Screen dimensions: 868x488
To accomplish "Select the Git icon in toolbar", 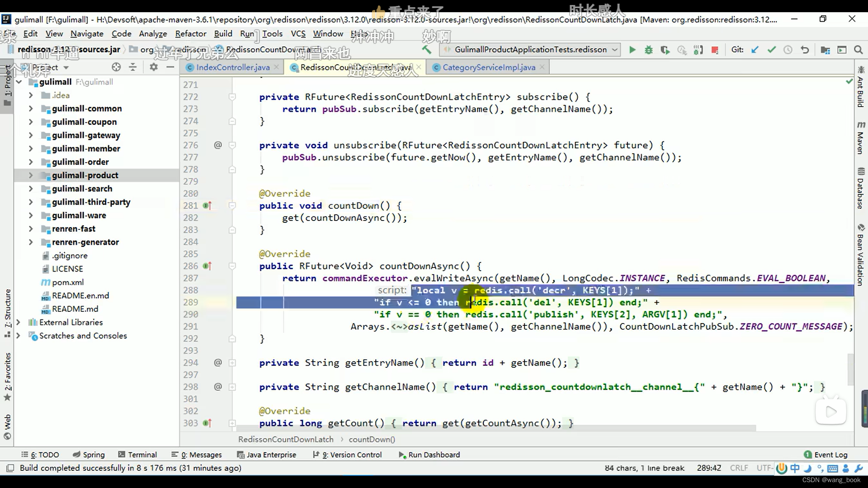I will (737, 49).
